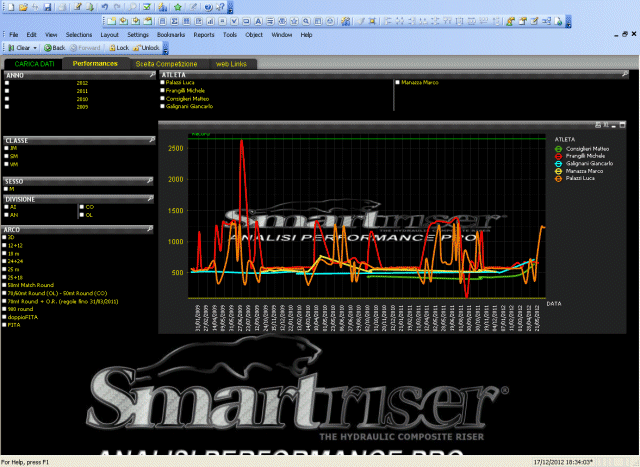
Task: Open the Bookmarks menu
Action: [171, 35]
